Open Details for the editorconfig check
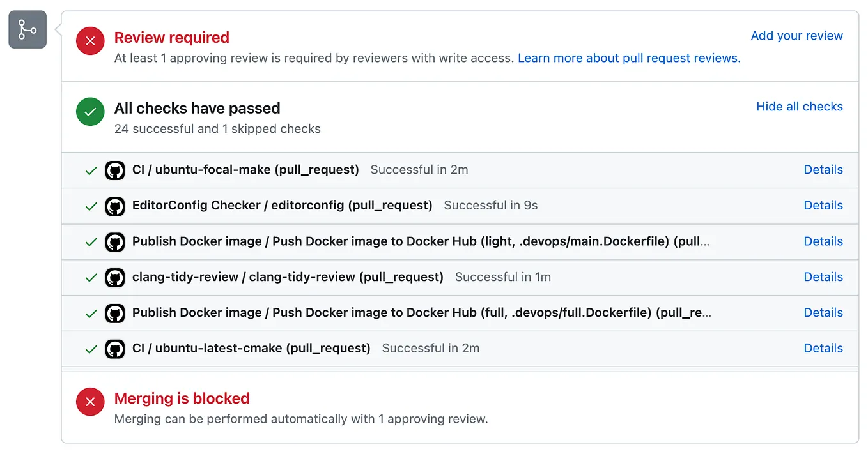868x454 pixels. [x=823, y=206]
